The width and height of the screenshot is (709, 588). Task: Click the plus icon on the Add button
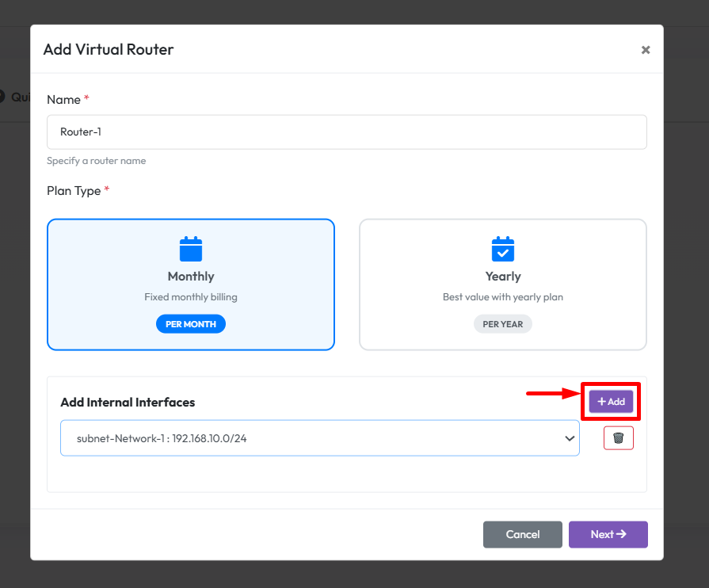tap(602, 402)
